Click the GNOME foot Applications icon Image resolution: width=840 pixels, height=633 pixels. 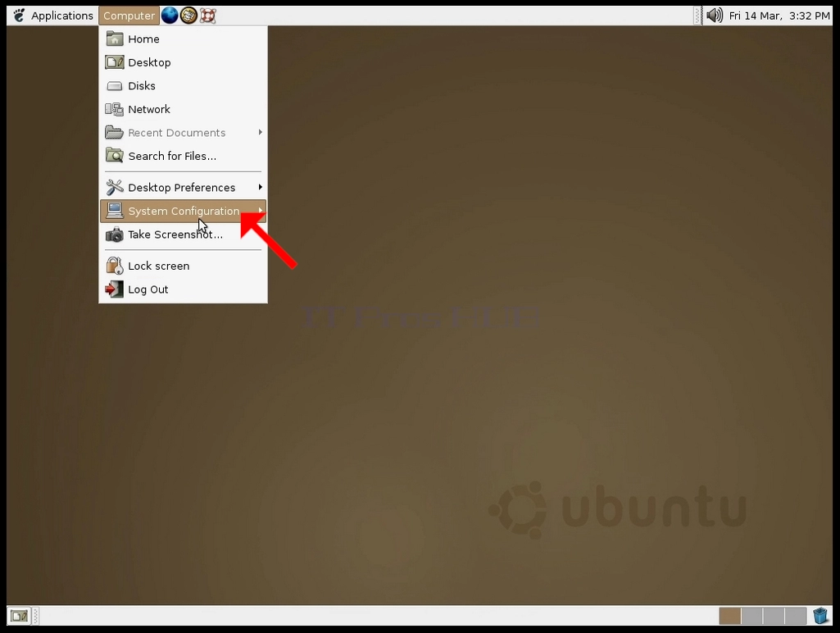point(20,16)
